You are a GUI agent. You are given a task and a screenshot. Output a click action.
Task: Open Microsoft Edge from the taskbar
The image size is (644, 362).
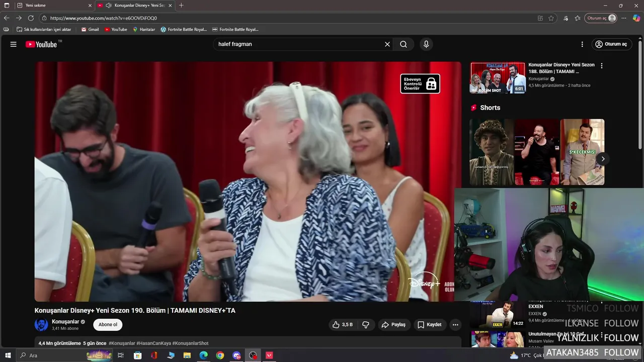[203, 355]
